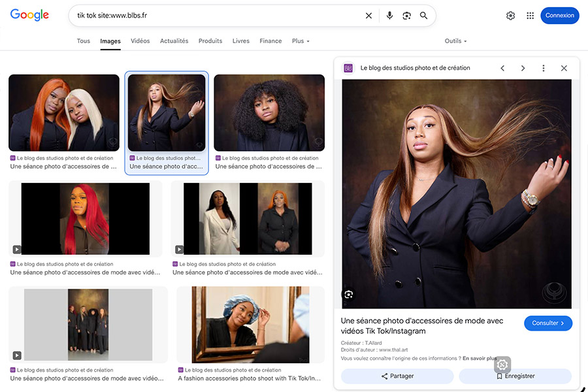Clear the search box with the X icon

point(368,16)
